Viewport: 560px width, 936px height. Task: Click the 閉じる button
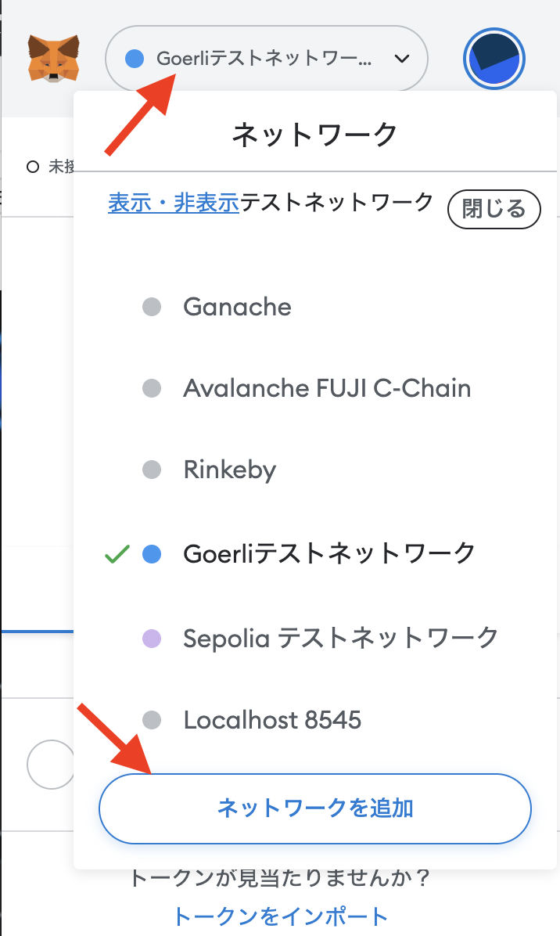494,209
